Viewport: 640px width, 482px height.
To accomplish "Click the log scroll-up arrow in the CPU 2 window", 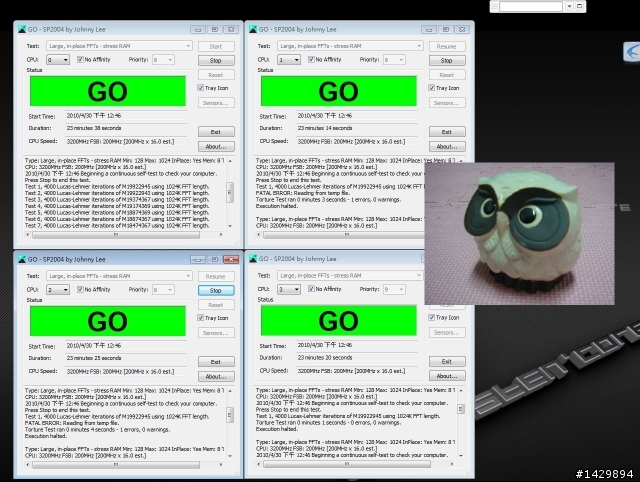I will (230, 391).
